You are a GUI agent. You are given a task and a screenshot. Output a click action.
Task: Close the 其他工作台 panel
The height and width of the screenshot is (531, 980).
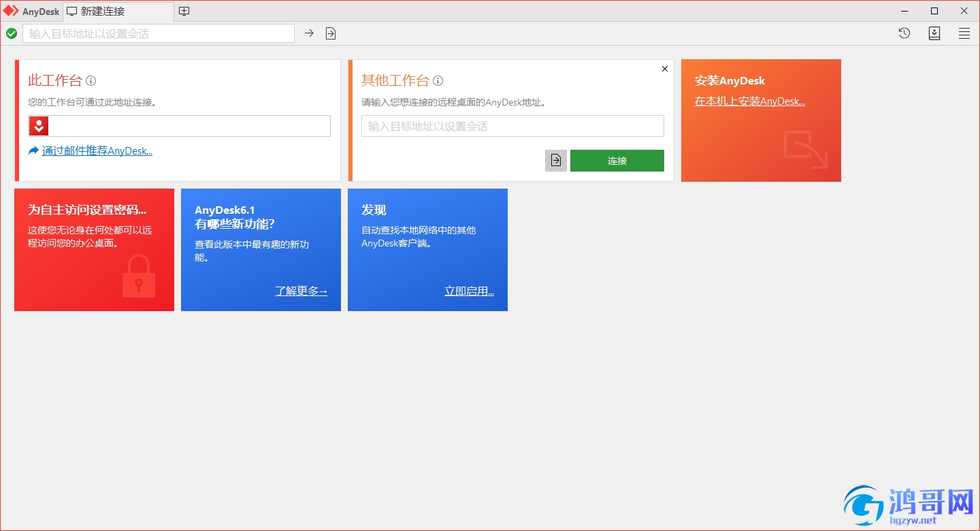(x=665, y=69)
